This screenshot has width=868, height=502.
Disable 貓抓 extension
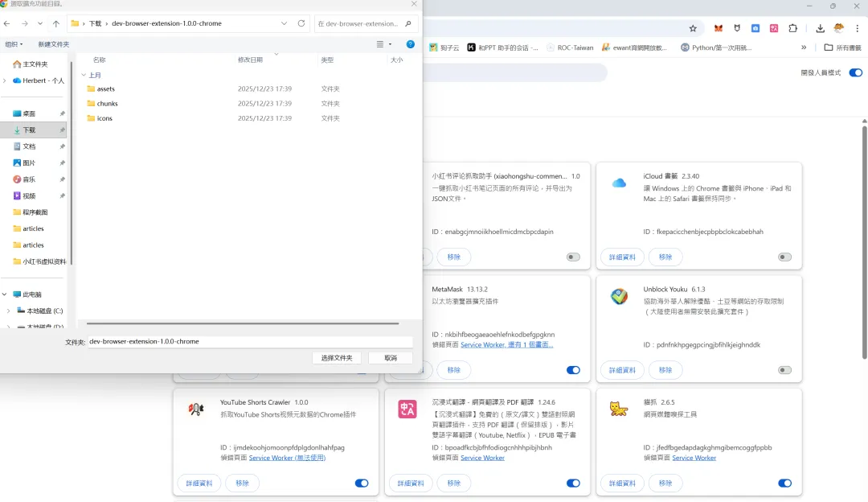tap(784, 483)
